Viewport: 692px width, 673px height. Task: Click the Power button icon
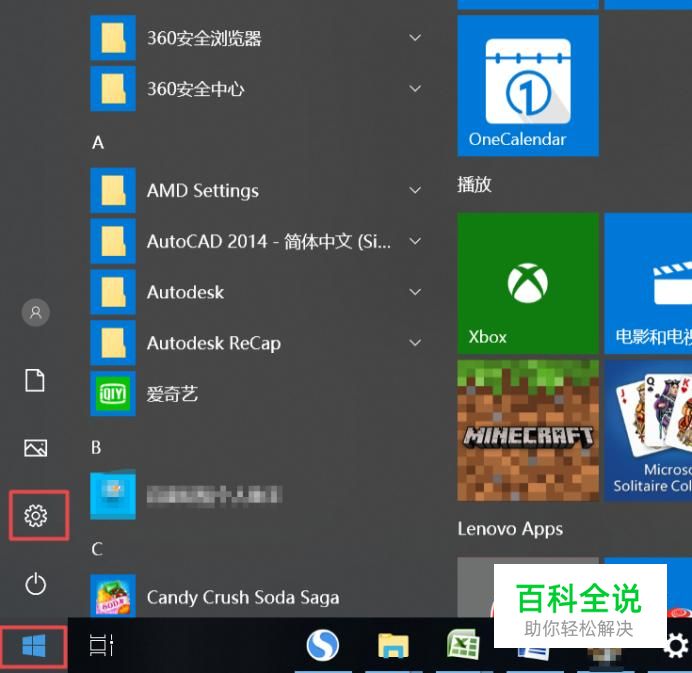pos(36,584)
